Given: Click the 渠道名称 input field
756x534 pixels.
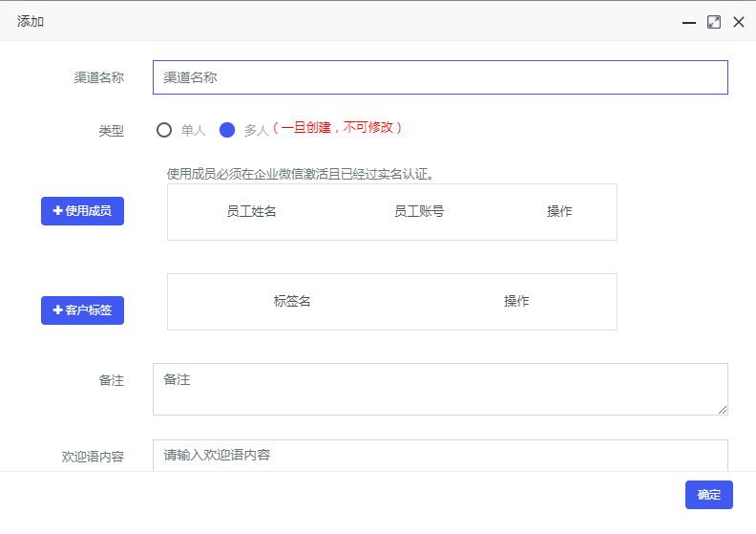Looking at the screenshot, I should pyautogui.click(x=440, y=77).
